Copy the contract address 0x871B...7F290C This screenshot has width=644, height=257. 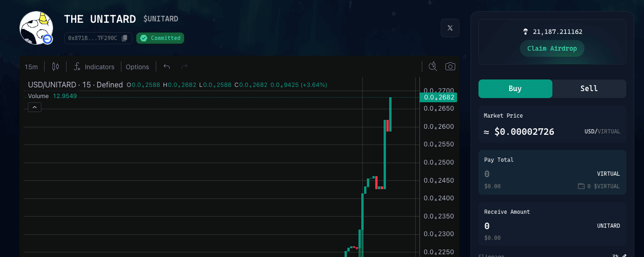coord(124,38)
